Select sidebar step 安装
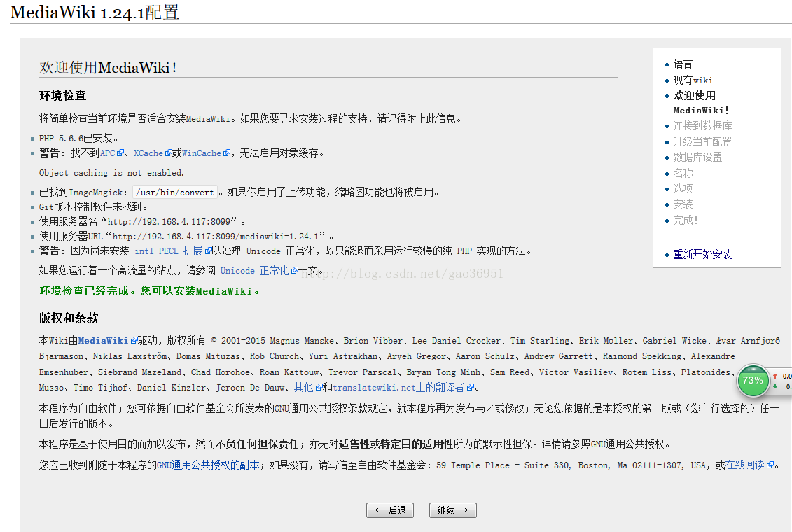 683,204
